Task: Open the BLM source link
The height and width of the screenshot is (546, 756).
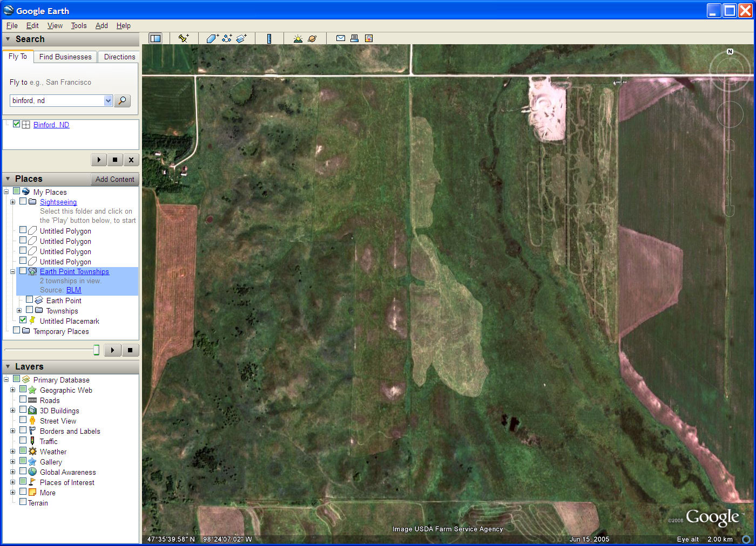Action: tap(73, 290)
